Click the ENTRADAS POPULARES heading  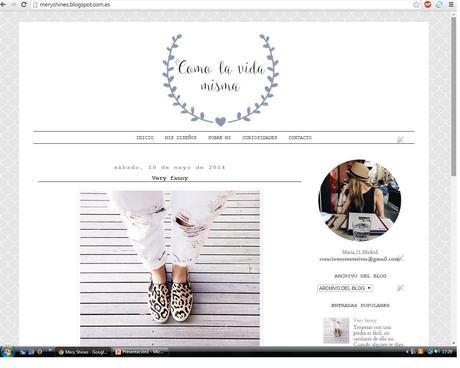[360, 305]
